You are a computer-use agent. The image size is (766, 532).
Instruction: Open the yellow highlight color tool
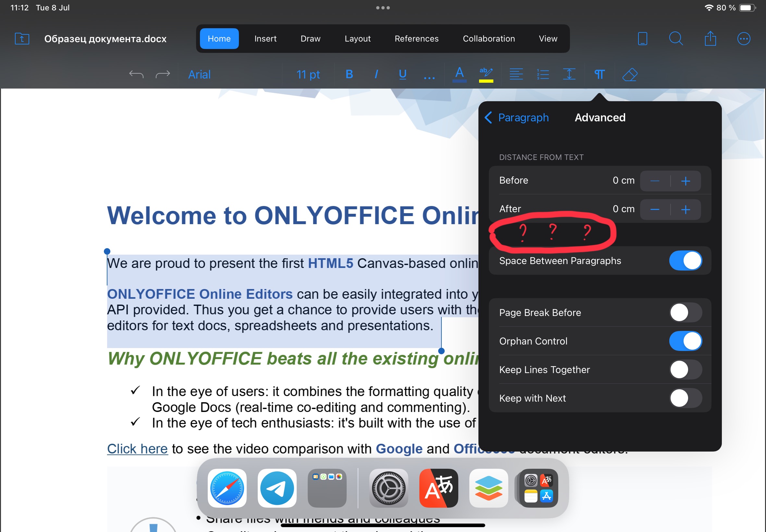(486, 74)
